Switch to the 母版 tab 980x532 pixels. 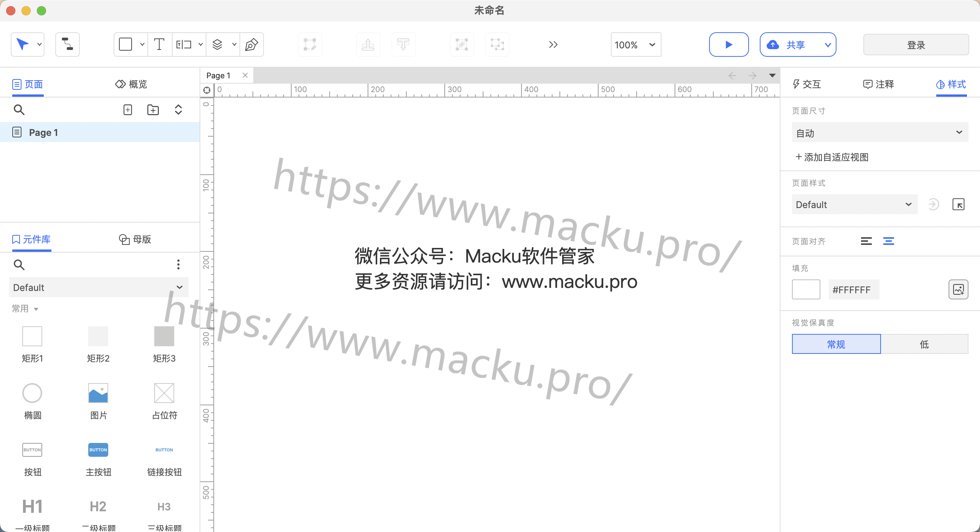tap(135, 239)
